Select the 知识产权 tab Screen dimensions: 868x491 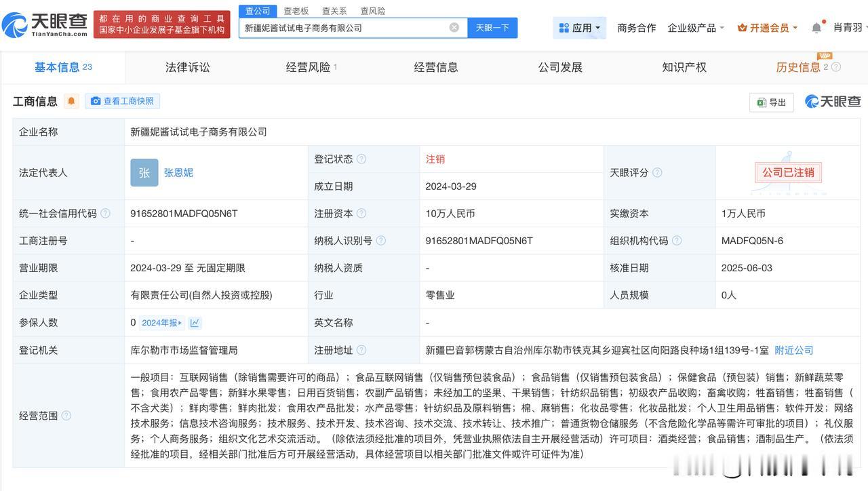[684, 67]
